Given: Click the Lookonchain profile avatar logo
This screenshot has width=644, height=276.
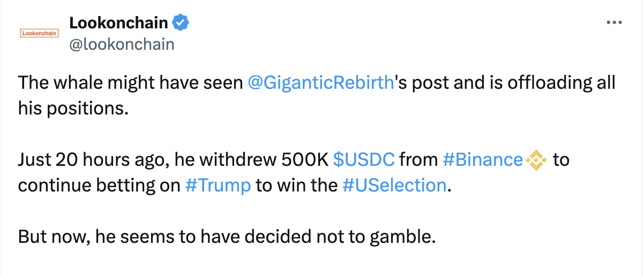Looking at the screenshot, I should (x=39, y=33).
